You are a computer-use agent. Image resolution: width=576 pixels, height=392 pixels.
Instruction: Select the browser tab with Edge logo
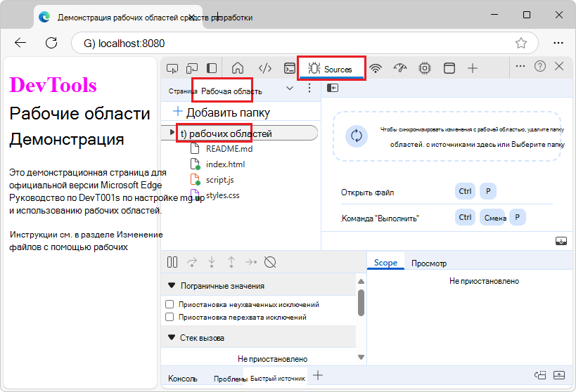pyautogui.click(x=117, y=17)
